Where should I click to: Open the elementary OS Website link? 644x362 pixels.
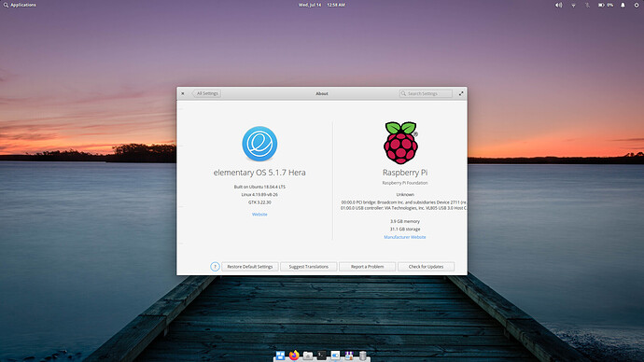point(259,215)
